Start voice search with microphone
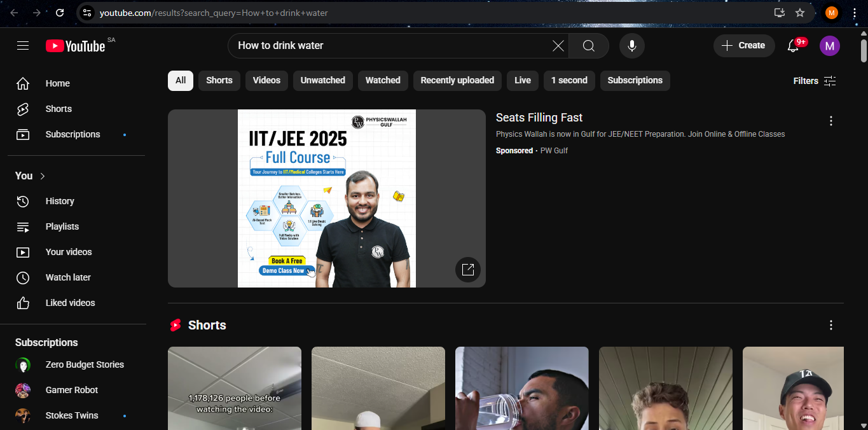 632,46
